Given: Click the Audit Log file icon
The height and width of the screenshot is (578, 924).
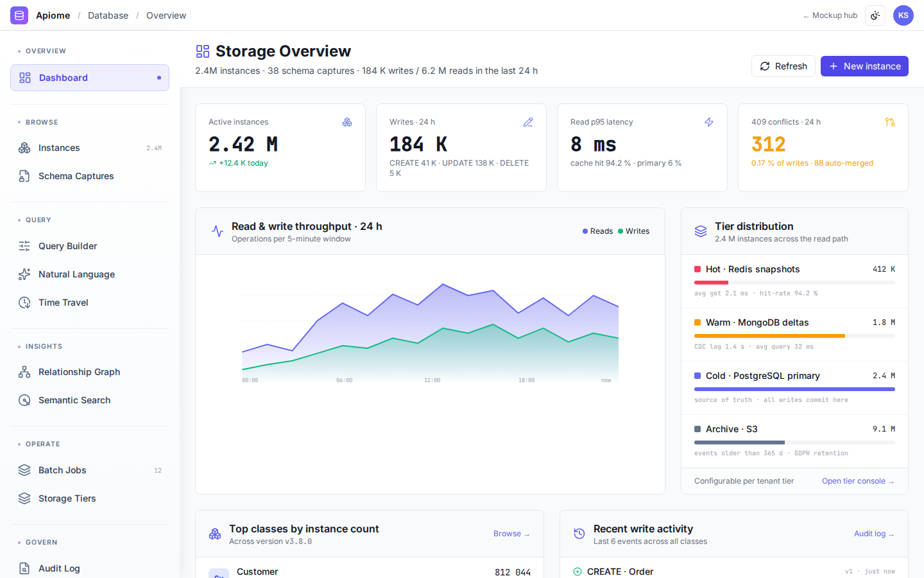Looking at the screenshot, I should [24, 568].
